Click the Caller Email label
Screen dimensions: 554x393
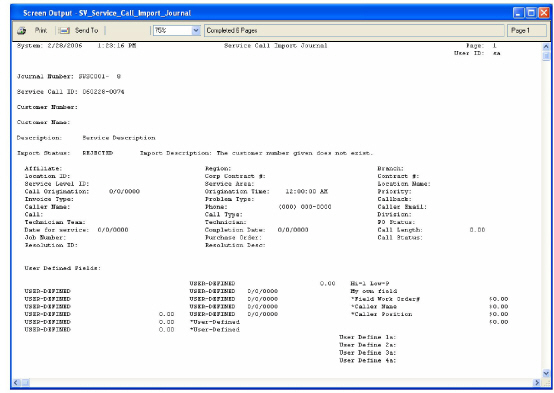(x=402, y=207)
